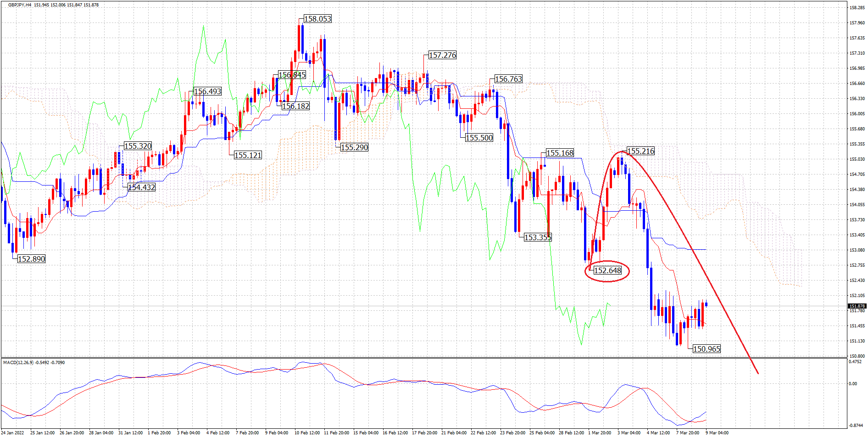The width and height of the screenshot is (868, 438).
Task: Select the 155.216 swing high label
Action: coord(640,151)
